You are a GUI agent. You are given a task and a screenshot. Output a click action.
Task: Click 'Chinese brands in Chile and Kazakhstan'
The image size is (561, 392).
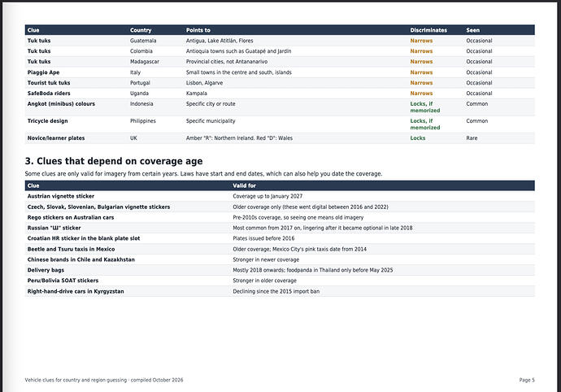pos(81,259)
